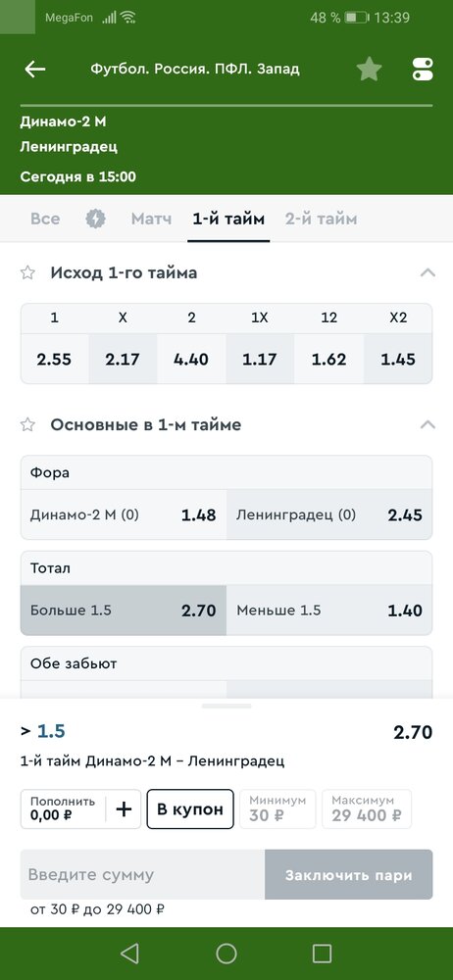The width and height of the screenshot is (453, 980).
Task: Collapse the Основные в 1-м тайме section
Action: [428, 425]
